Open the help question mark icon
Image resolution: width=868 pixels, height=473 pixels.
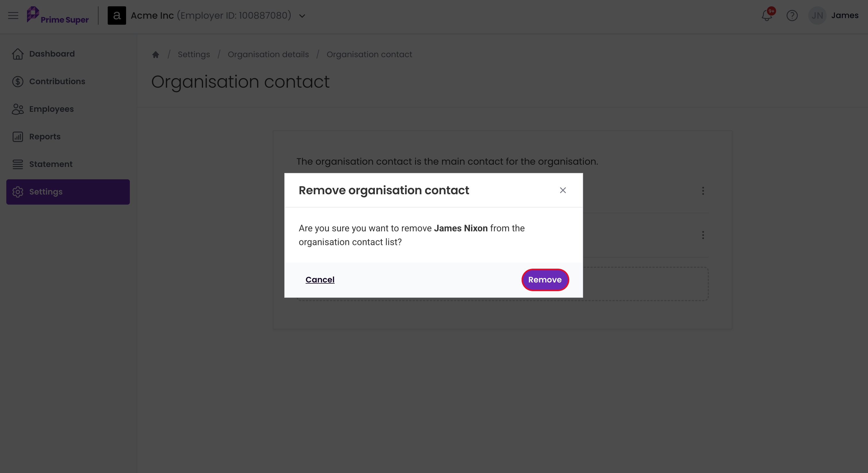point(792,16)
